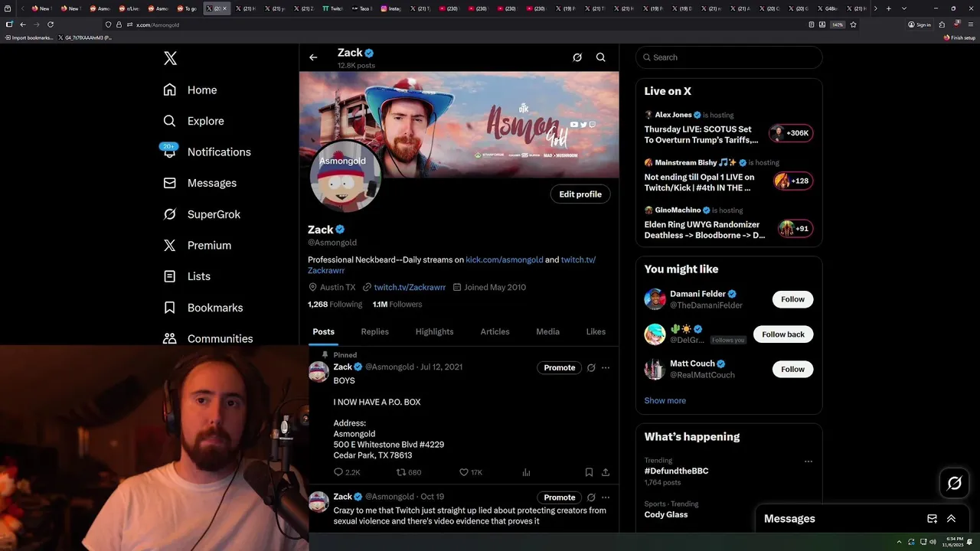Bookmark the pinned P.O. Box post
Viewport: 980px width, 551px height.
tap(589, 473)
